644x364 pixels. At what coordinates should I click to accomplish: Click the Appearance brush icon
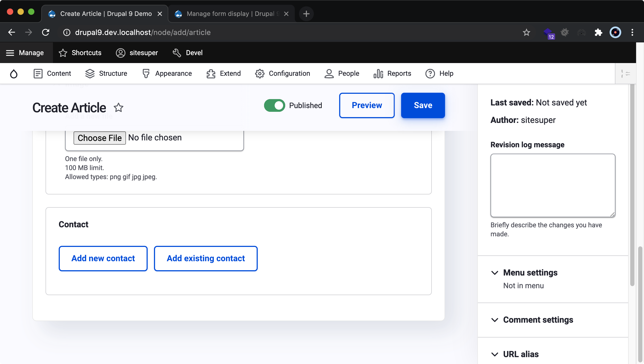146,73
